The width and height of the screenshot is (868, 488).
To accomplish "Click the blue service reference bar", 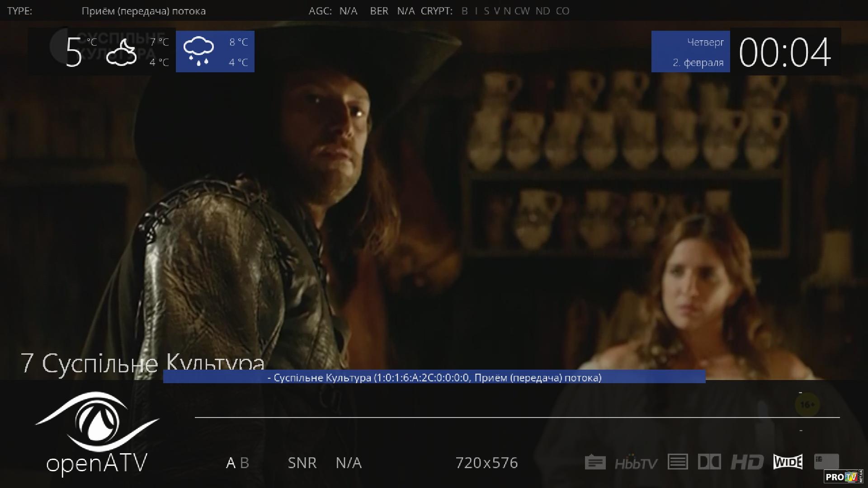I will tap(434, 377).
